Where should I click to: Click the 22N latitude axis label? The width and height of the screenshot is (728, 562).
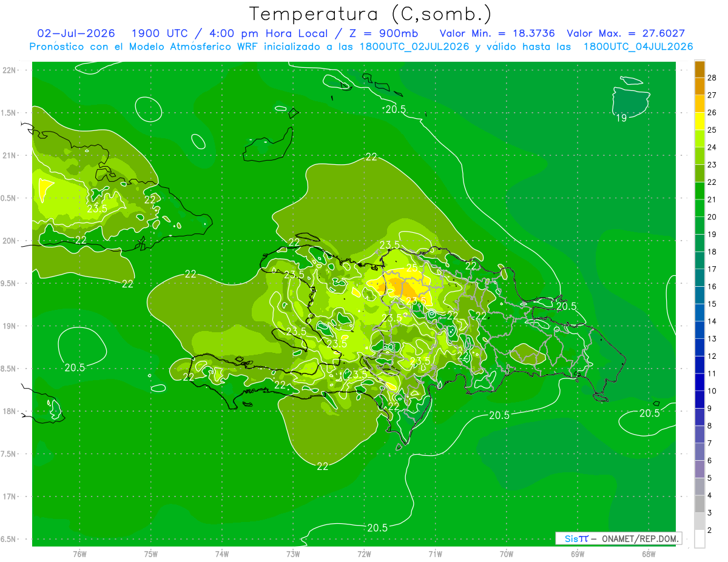click(8, 70)
